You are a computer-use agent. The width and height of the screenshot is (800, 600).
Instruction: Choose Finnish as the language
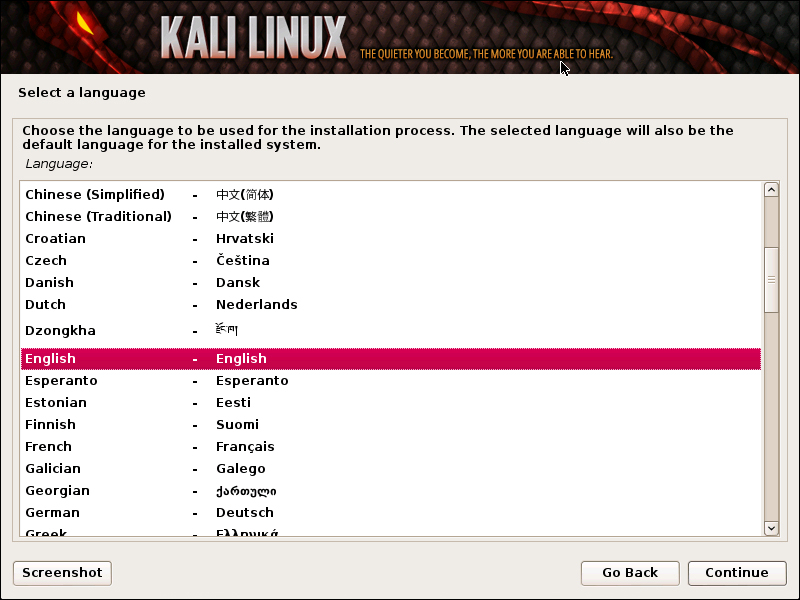(391, 424)
